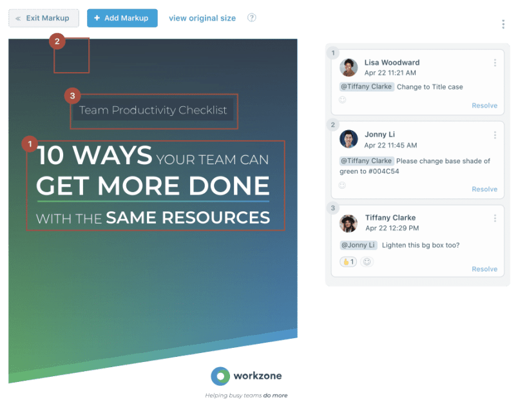Open the three-dot menu above comments panel
Image resolution: width=518 pixels, height=420 pixels.
pyautogui.click(x=503, y=24)
